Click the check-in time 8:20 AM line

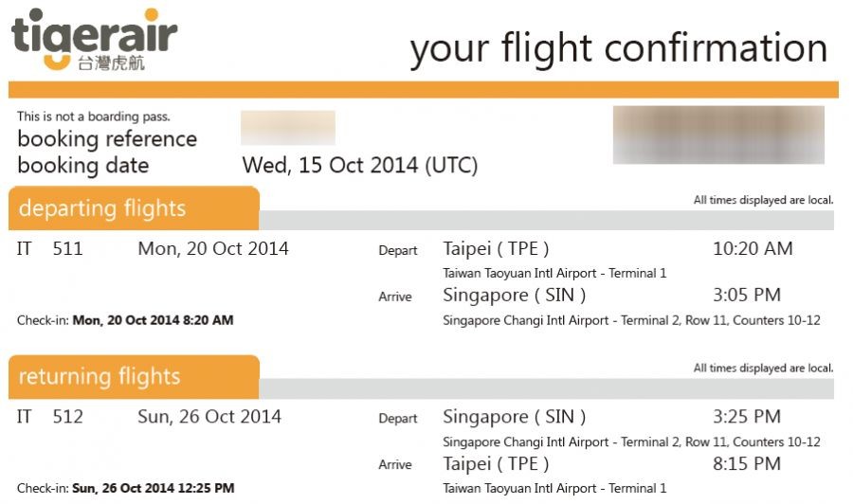[125, 320]
